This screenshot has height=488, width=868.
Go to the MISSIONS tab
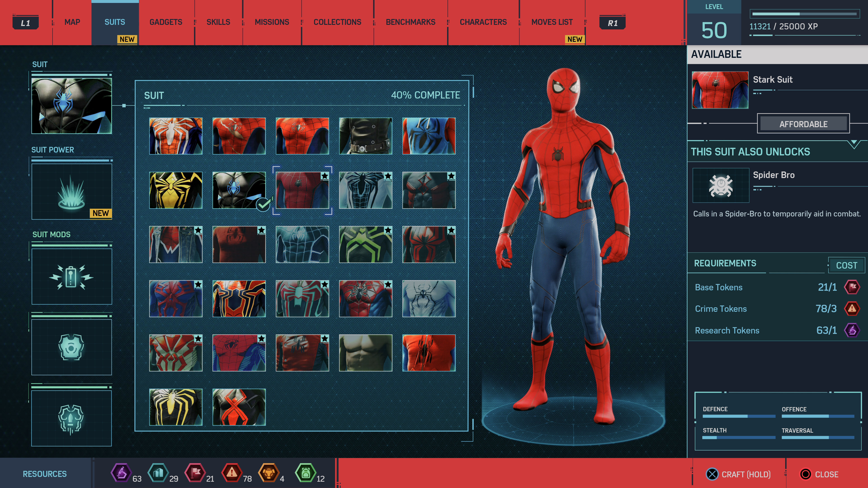(x=272, y=22)
